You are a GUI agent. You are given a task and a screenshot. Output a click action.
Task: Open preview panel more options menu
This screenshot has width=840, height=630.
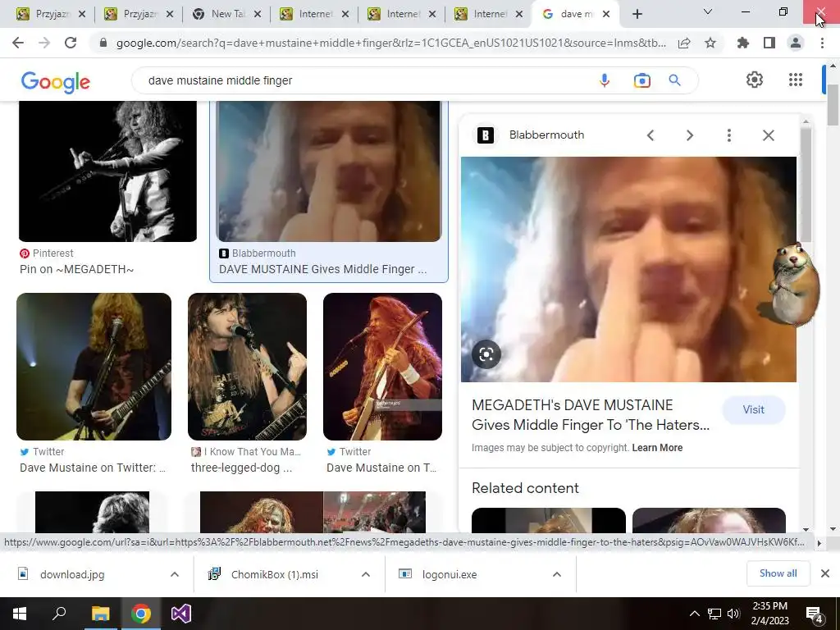[728, 135]
